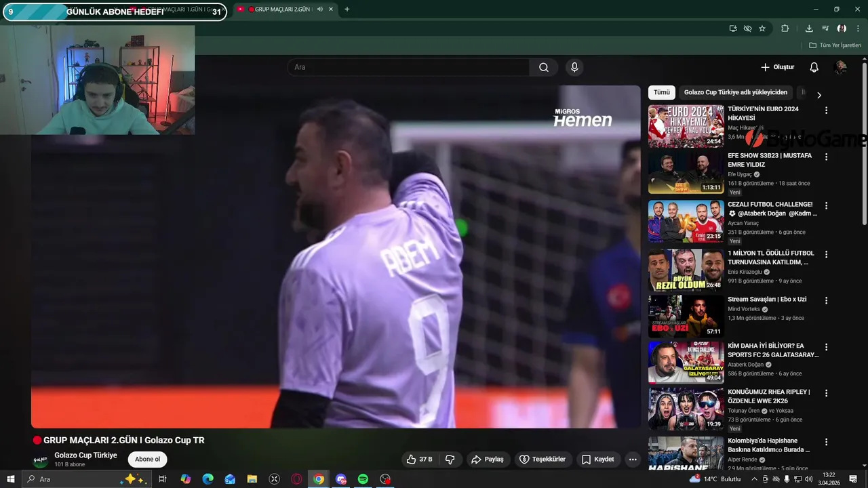Open CEZALI FUTBOL CHALLENGE thumbnail

click(x=686, y=221)
